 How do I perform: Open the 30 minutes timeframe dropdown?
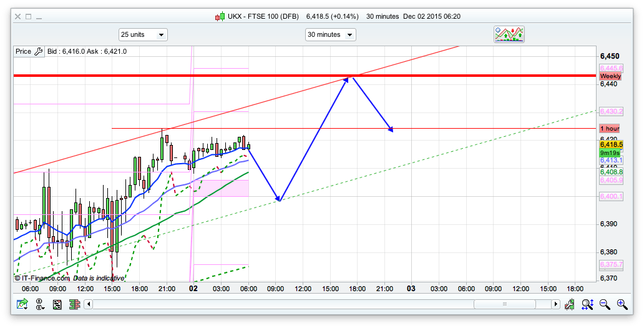(330, 35)
